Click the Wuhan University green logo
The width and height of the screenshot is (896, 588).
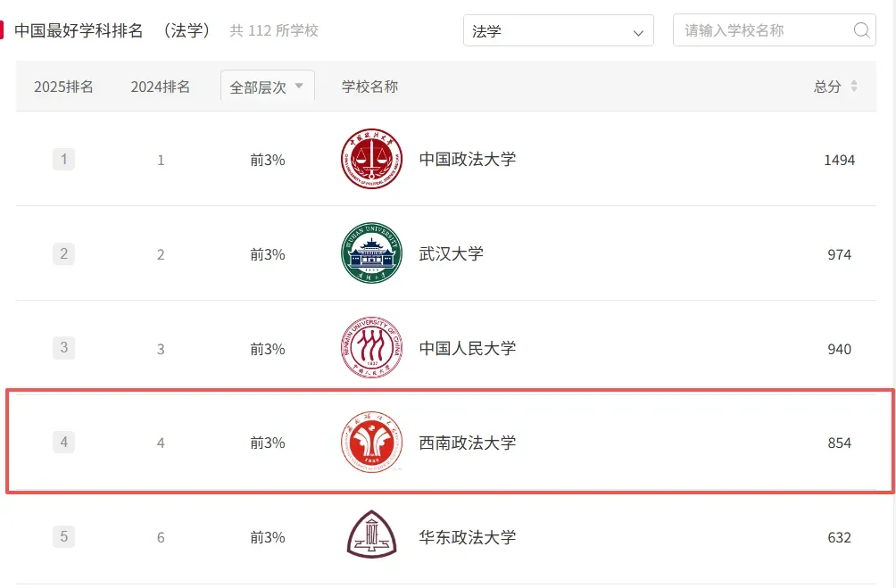click(x=371, y=254)
